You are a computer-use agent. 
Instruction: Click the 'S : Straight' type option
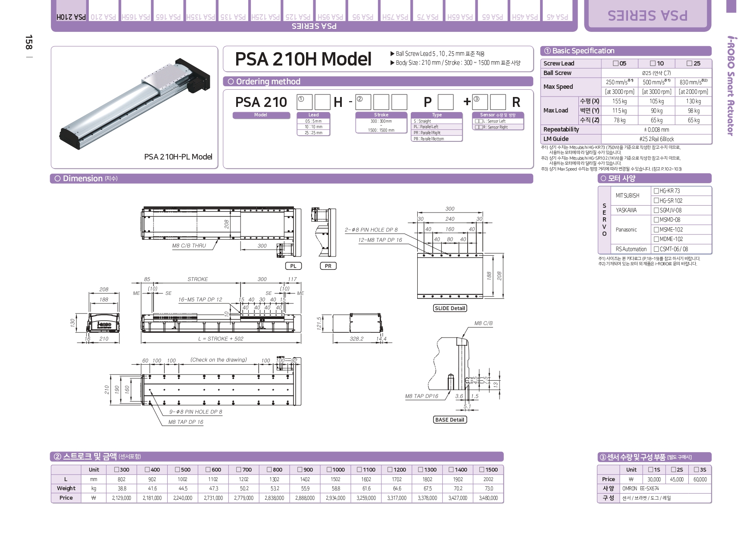coord(437,121)
